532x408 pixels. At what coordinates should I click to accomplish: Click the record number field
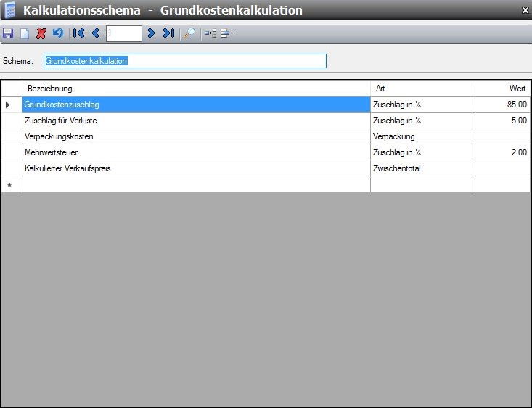coord(123,33)
